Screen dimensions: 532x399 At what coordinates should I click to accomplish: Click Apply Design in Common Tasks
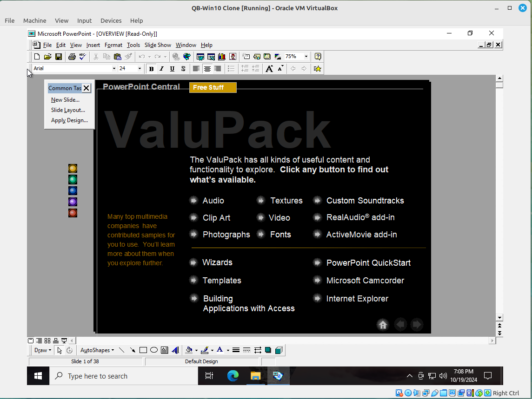[70, 120]
